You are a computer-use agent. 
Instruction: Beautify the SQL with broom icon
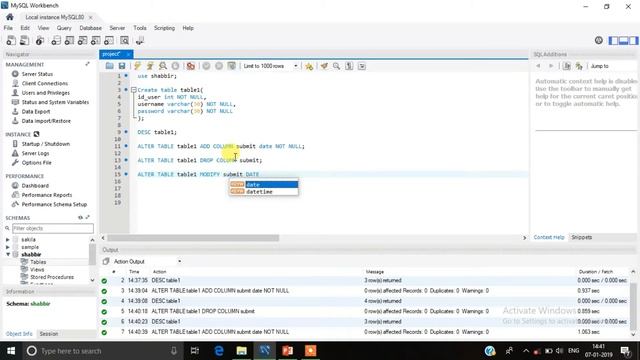pos(324,66)
